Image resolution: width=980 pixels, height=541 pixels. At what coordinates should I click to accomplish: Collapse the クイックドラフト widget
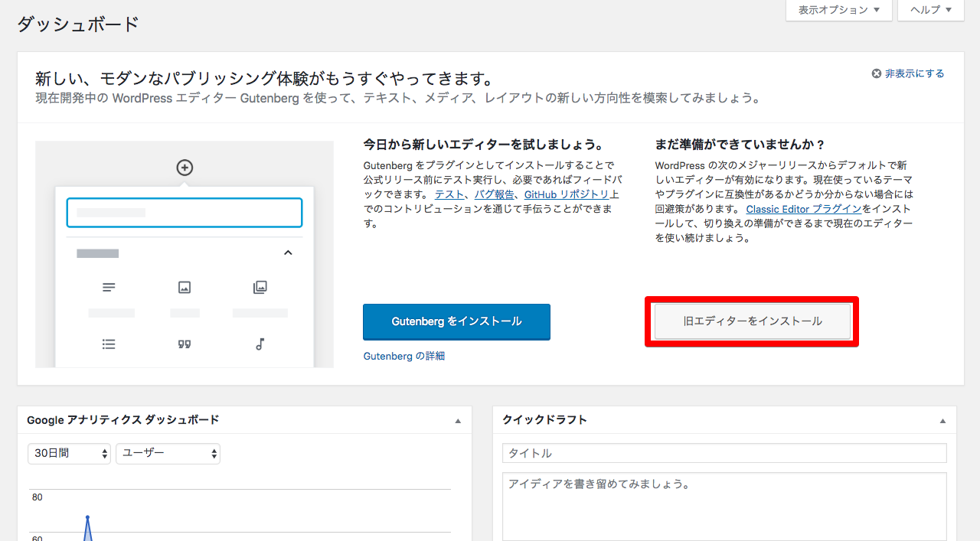942,421
